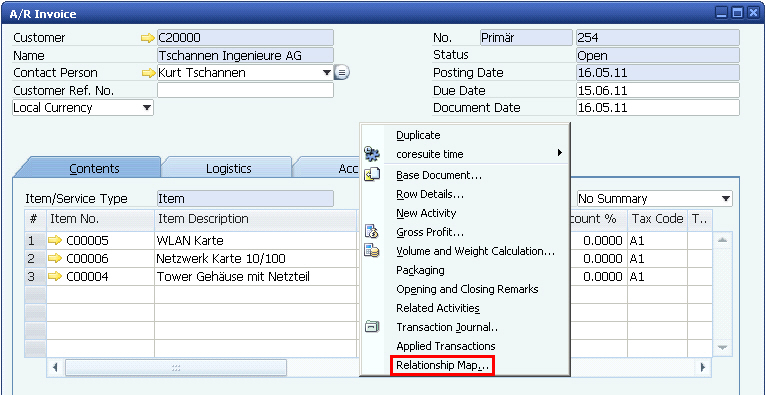
Task: Click the # column header
Action: [x=35, y=219]
